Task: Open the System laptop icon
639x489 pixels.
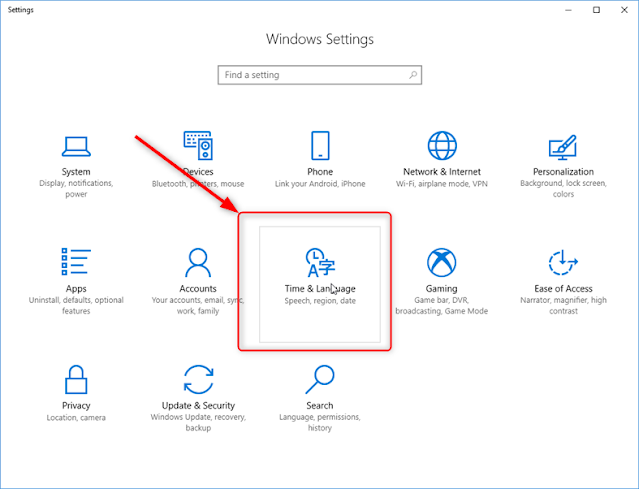Action: 76,147
